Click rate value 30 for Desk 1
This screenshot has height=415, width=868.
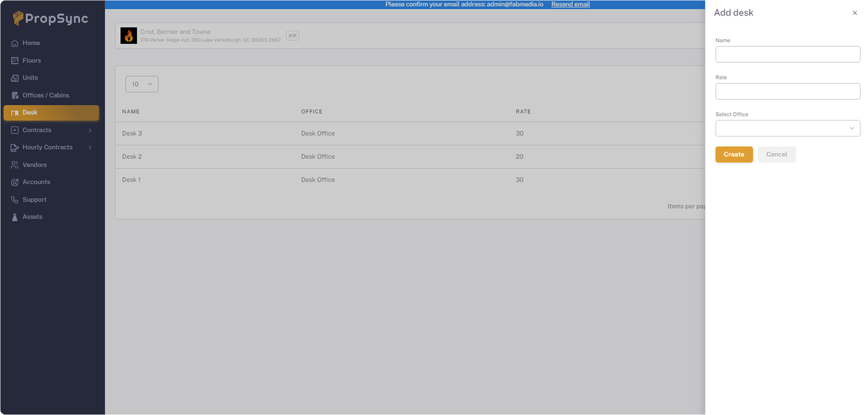click(519, 180)
